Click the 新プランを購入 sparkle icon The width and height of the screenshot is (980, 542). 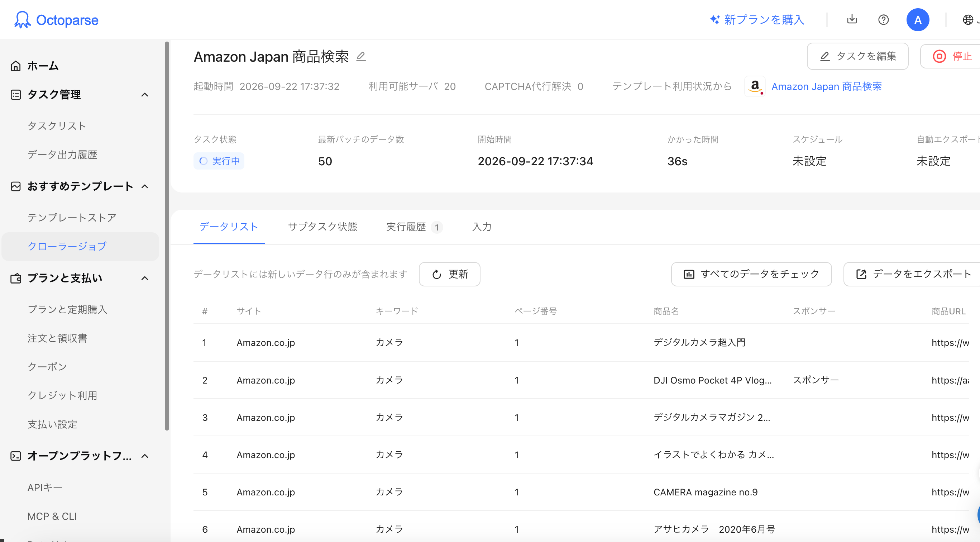715,19
